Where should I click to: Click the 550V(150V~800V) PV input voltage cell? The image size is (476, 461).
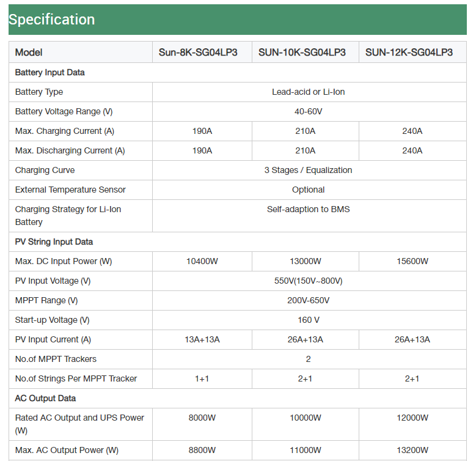pos(309,281)
